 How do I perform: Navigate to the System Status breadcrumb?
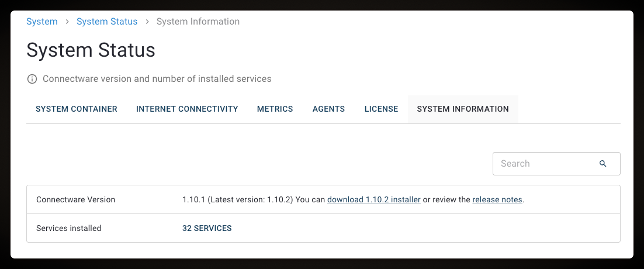point(107,22)
